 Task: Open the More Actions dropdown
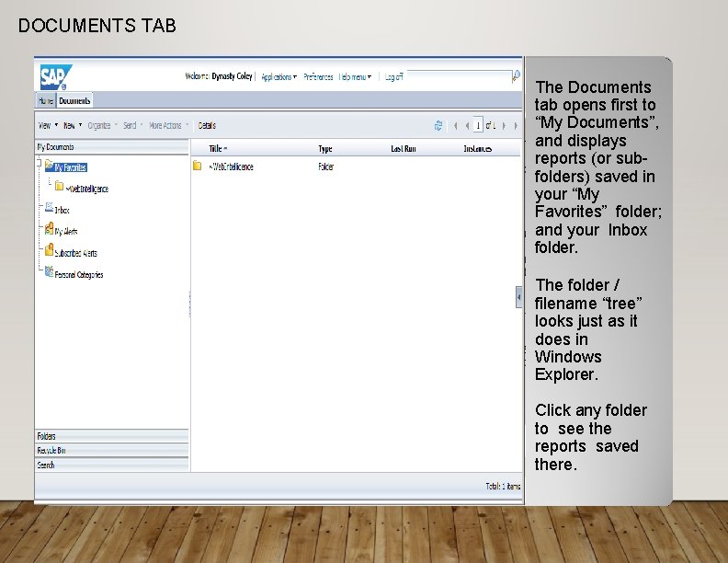coord(169,125)
